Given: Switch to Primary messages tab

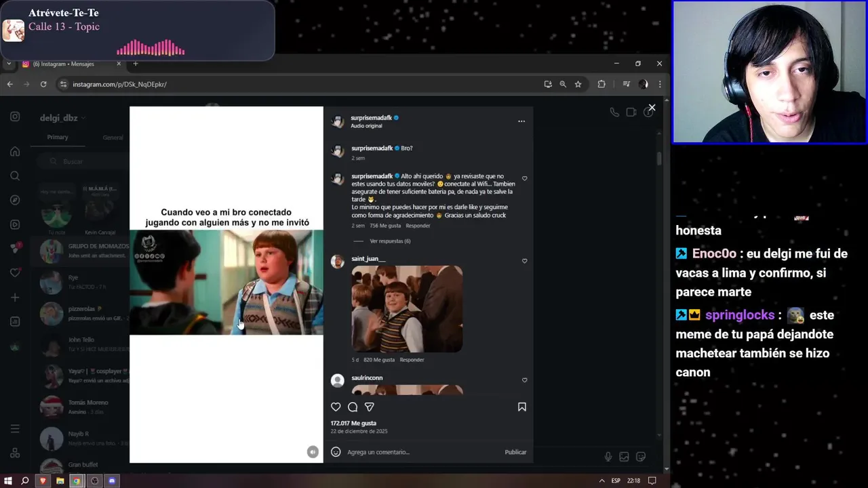Looking at the screenshot, I should click(58, 138).
